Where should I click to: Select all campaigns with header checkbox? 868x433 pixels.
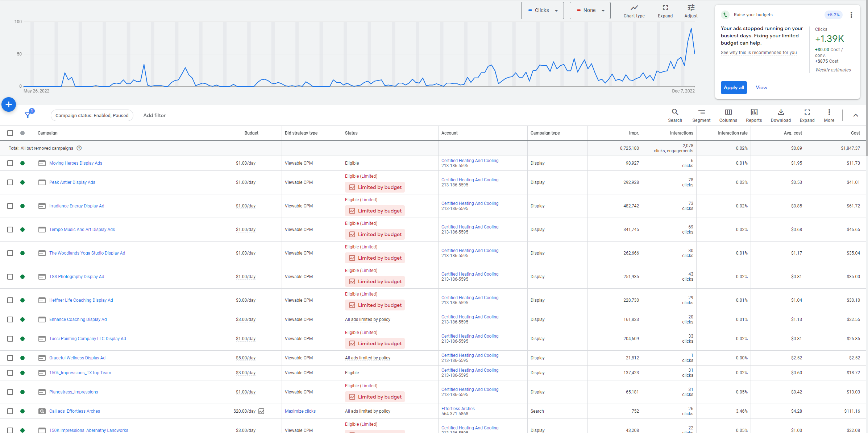[x=10, y=133]
